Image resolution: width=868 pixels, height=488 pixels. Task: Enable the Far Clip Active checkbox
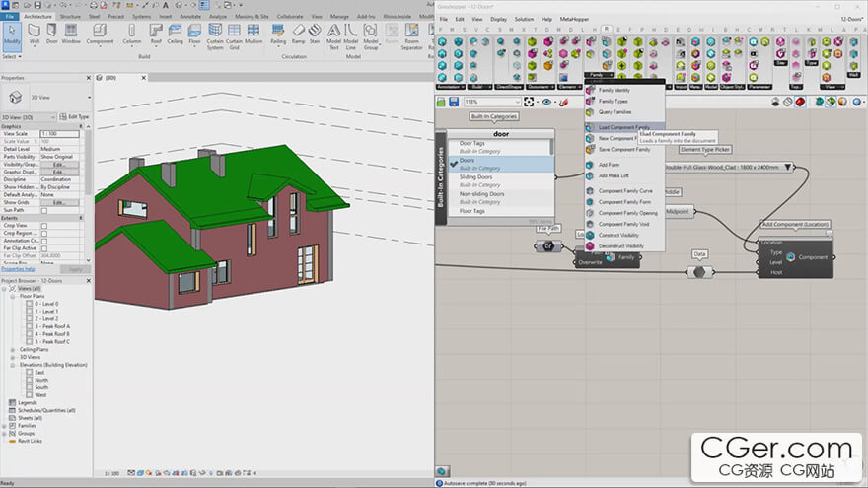44,248
